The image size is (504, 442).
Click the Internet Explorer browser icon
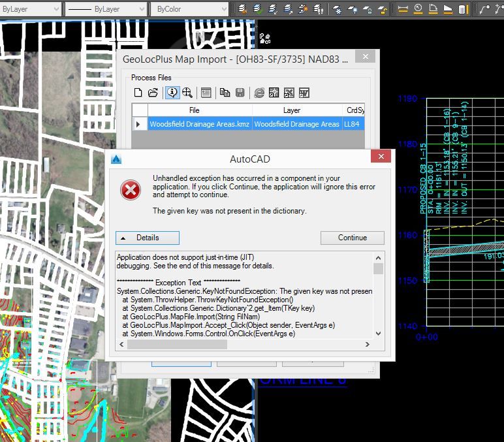point(259,93)
